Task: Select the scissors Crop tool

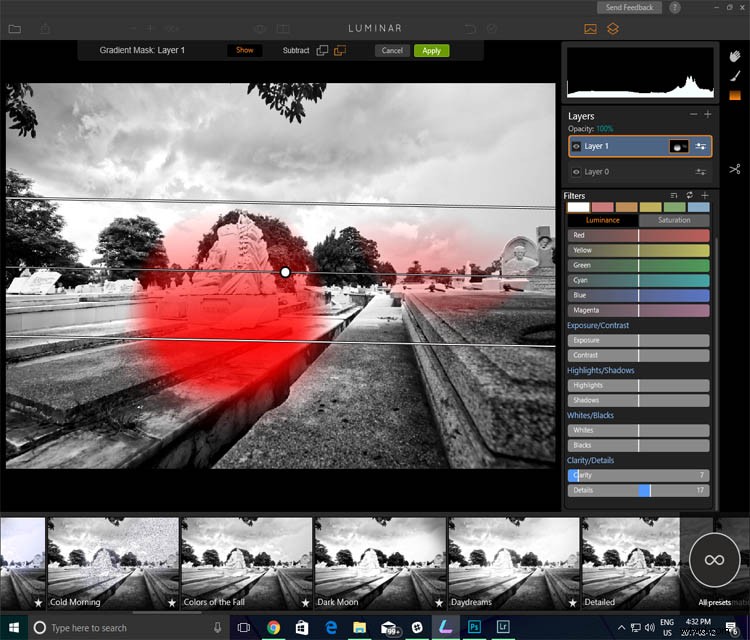Action: [735, 169]
